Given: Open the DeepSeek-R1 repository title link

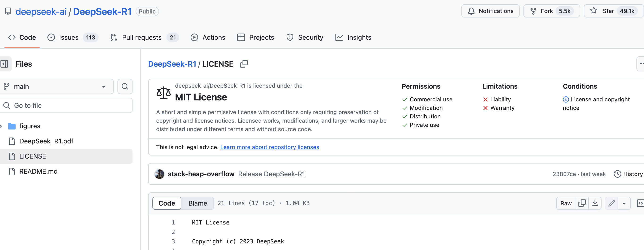Looking at the screenshot, I should pyautogui.click(x=102, y=12).
